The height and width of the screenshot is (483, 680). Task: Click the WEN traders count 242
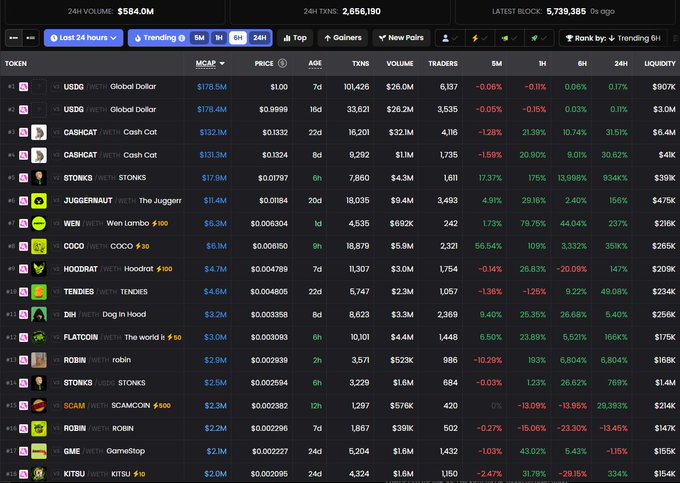click(x=451, y=223)
